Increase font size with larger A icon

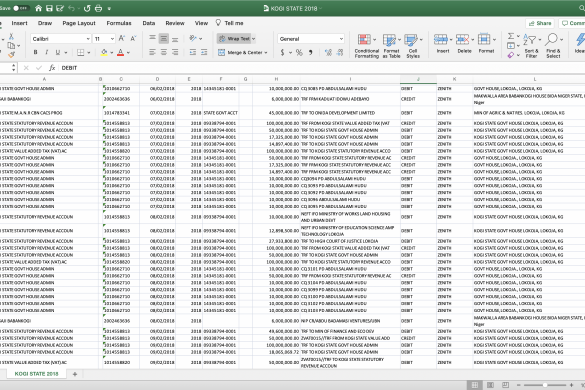[x=122, y=38]
